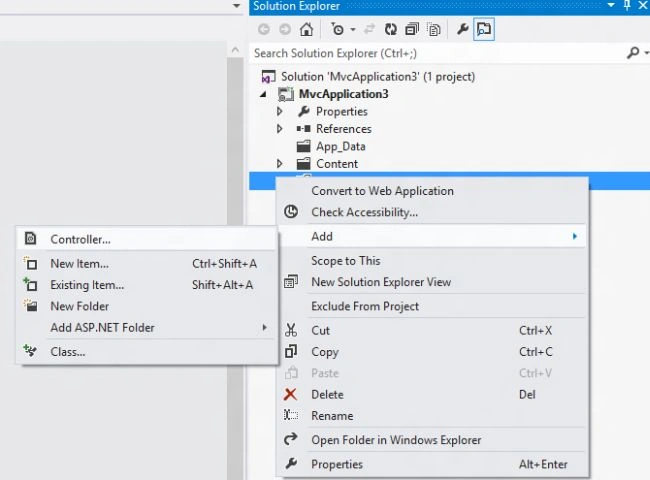Choose Existing Item... in Add submenu
The height and width of the screenshot is (480, 650).
coord(146,285)
